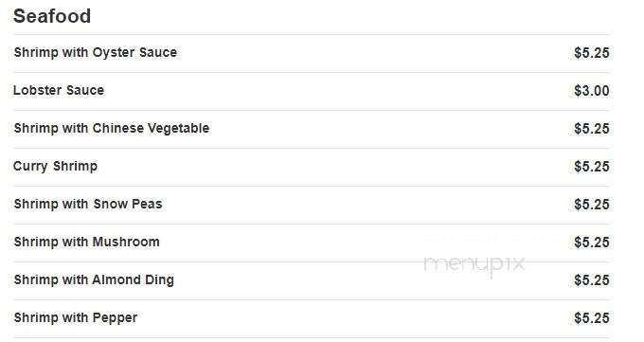The height and width of the screenshot is (342, 644).
Task: Select Shrimp with Pepper item
Action: (x=76, y=317)
